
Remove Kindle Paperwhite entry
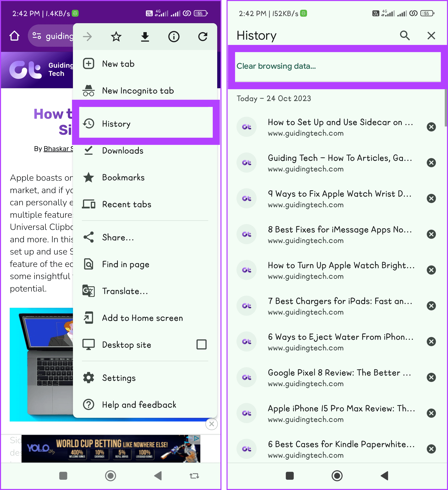(x=431, y=449)
